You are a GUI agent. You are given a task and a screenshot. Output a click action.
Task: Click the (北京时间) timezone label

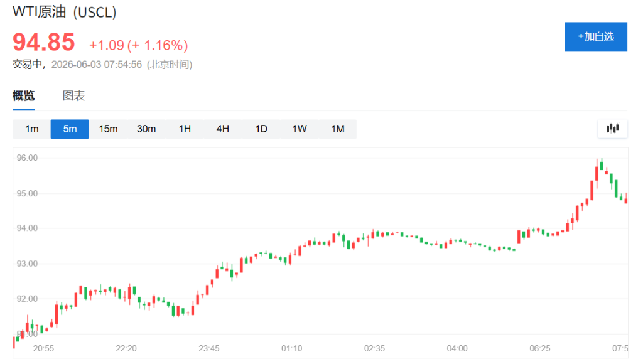tap(170, 65)
